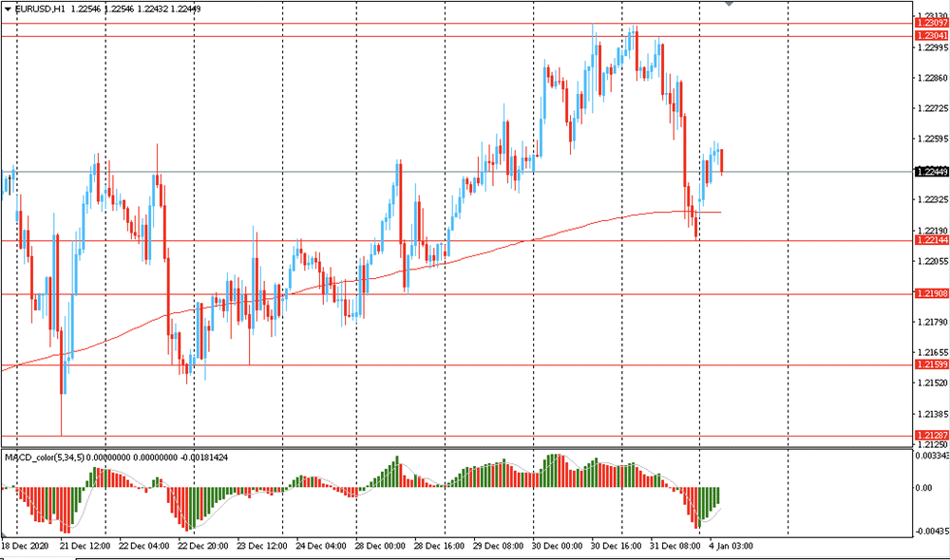Click the chart shift triangle marker at top

(x=730, y=3)
